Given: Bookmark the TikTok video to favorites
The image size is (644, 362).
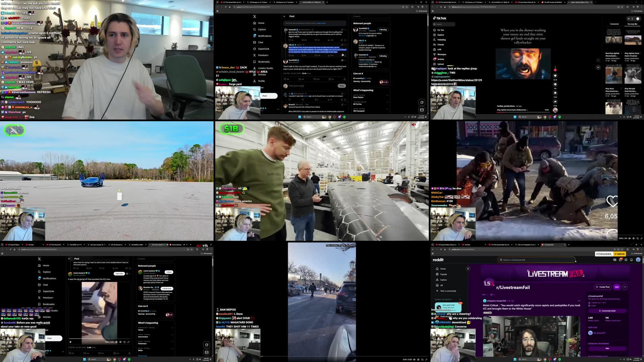Looking at the screenshot, I should (x=555, y=93).
